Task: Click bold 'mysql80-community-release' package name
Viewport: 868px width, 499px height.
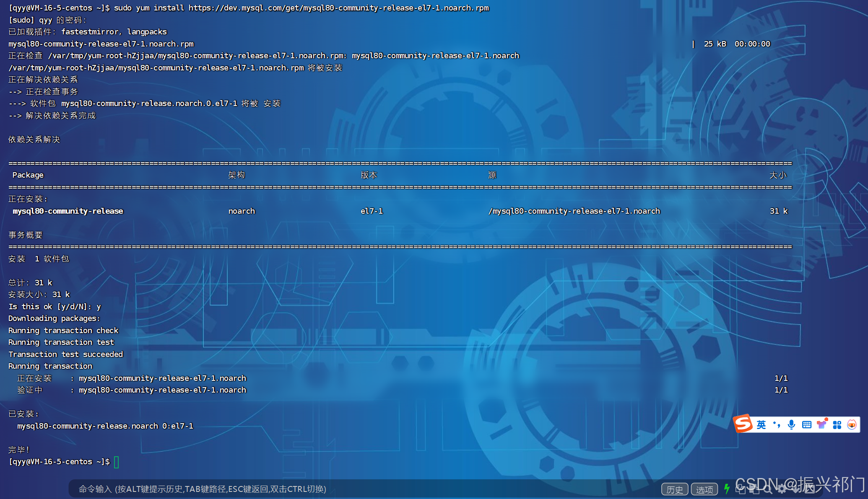Action: click(68, 211)
